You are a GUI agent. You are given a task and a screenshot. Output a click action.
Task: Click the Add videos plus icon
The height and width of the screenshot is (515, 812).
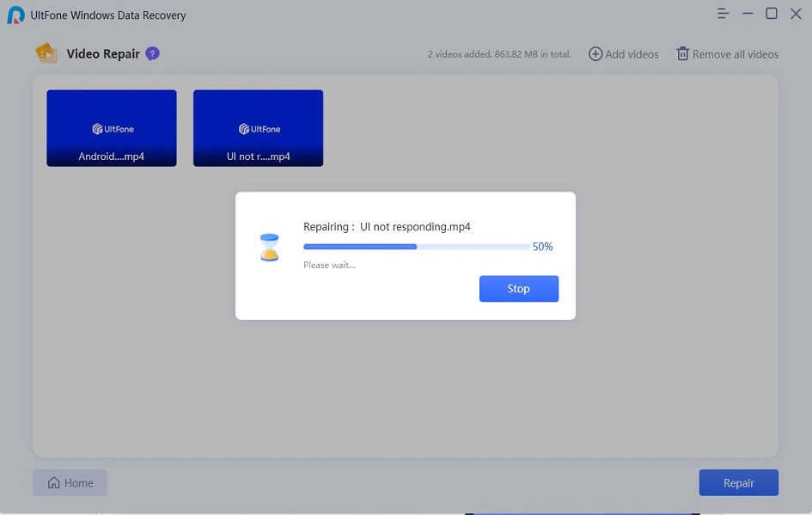tap(595, 54)
